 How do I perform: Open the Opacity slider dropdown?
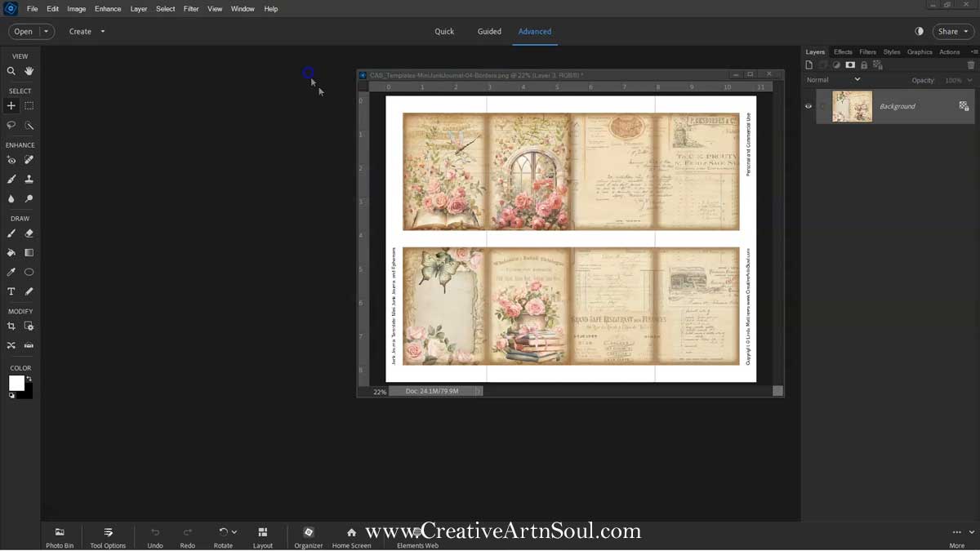970,80
